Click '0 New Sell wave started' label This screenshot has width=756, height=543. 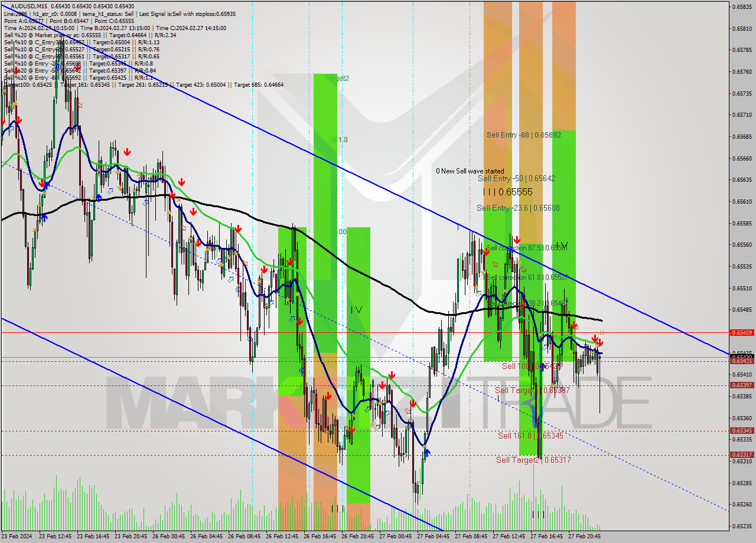(x=470, y=171)
